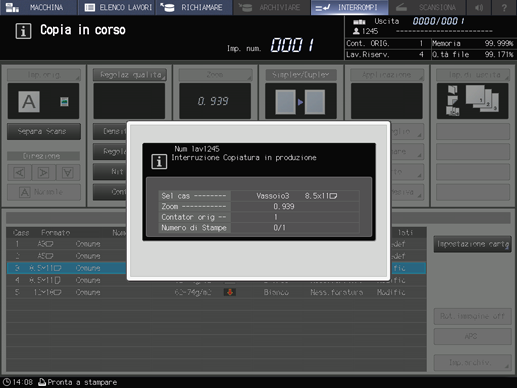Open the Imp. archiv. button
The width and height of the screenshot is (517, 388).
(x=473, y=362)
